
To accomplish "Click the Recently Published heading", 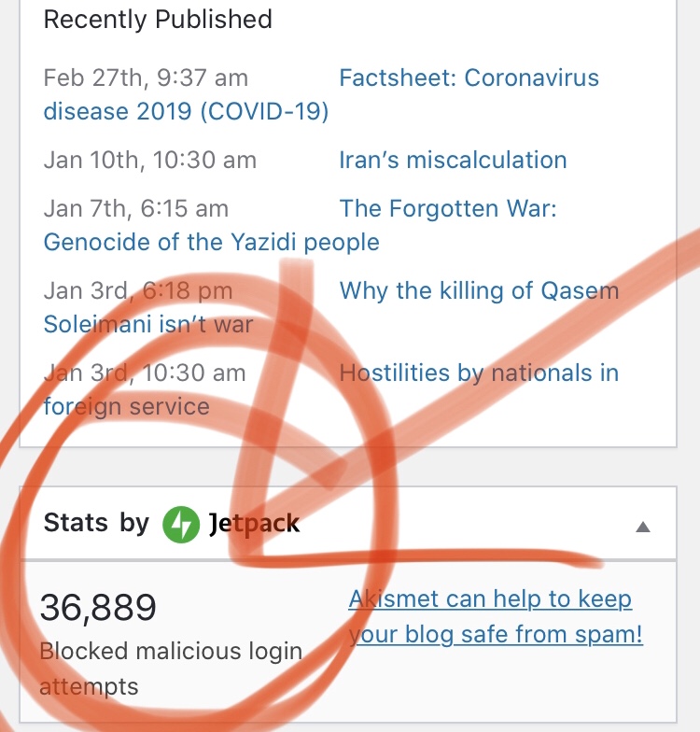I will [x=158, y=20].
